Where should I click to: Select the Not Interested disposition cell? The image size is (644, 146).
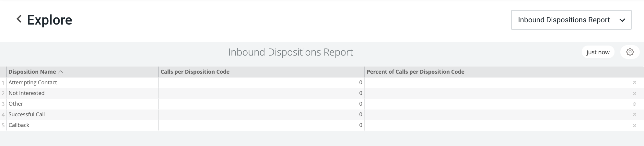click(27, 93)
